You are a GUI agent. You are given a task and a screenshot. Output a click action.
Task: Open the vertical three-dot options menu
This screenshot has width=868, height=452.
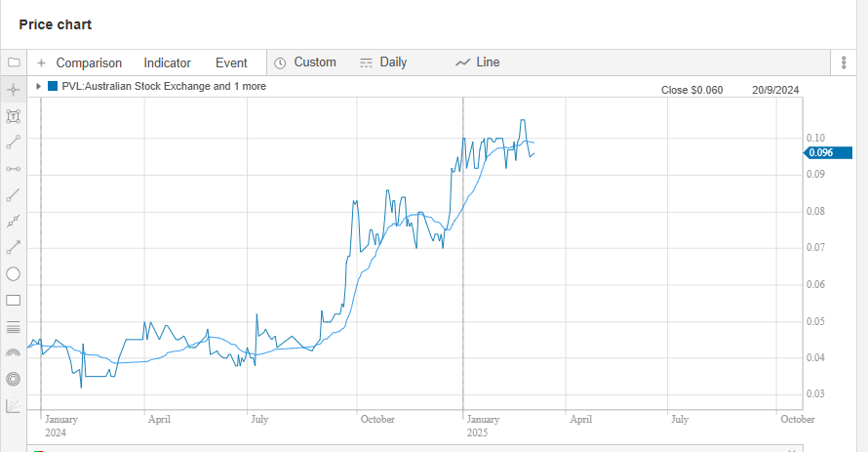click(x=844, y=62)
